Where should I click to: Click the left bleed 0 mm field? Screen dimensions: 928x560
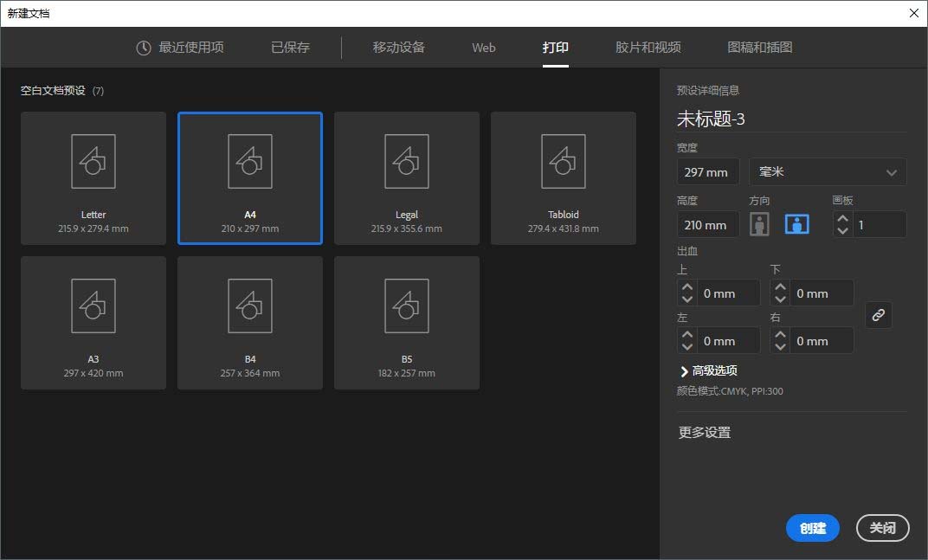pyautogui.click(x=729, y=340)
